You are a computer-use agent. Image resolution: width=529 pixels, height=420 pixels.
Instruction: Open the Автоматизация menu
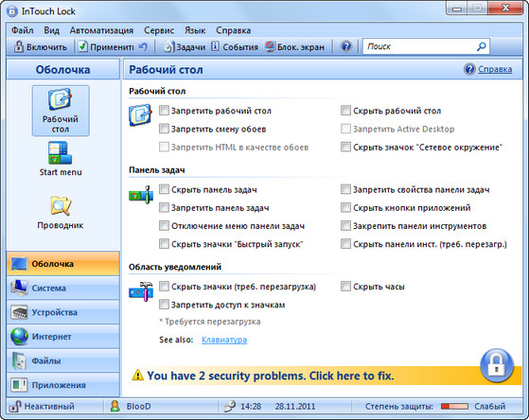click(101, 30)
